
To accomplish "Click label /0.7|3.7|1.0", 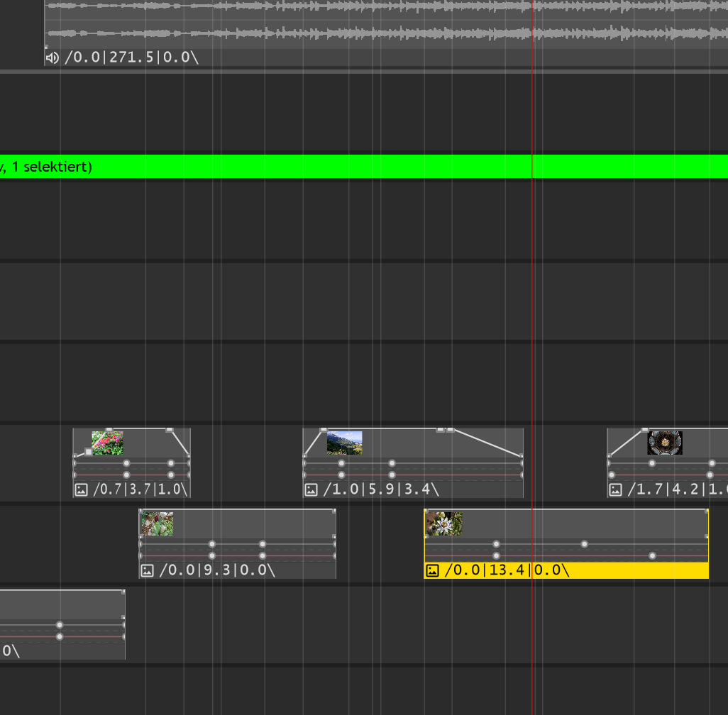I will (x=140, y=490).
